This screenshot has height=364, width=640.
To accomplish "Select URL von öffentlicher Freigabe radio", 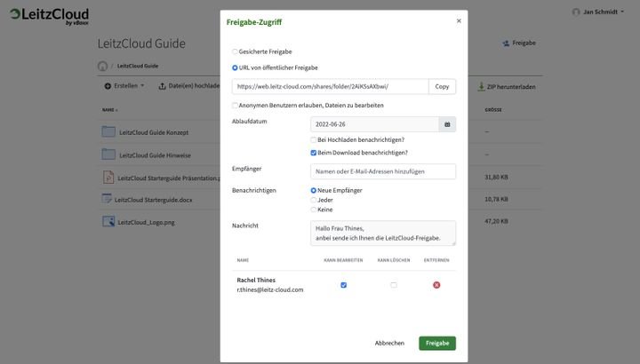I will (235, 67).
